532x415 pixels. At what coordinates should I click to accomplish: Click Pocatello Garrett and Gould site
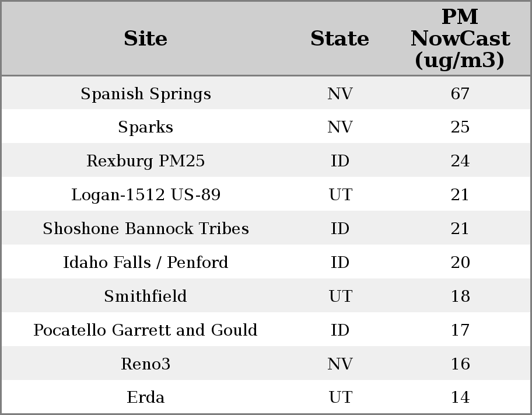145,330
